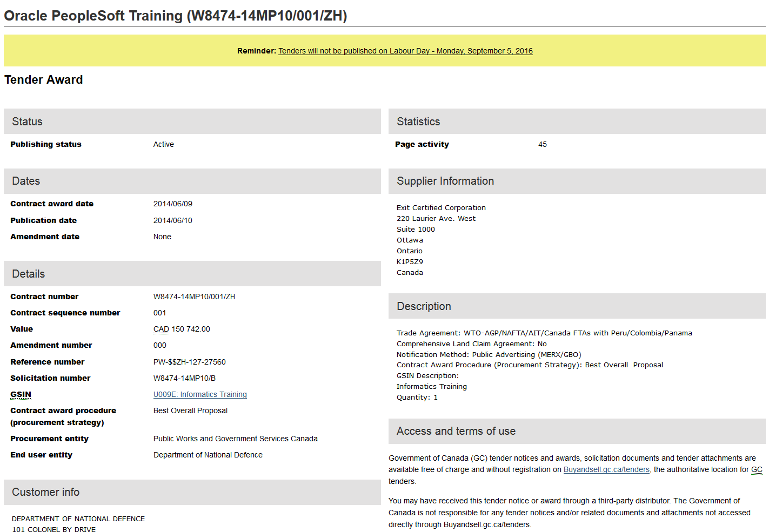Viewport: 769px width, 532px height.
Task: Click the supplier postal code K1P5Z9
Action: pos(410,261)
